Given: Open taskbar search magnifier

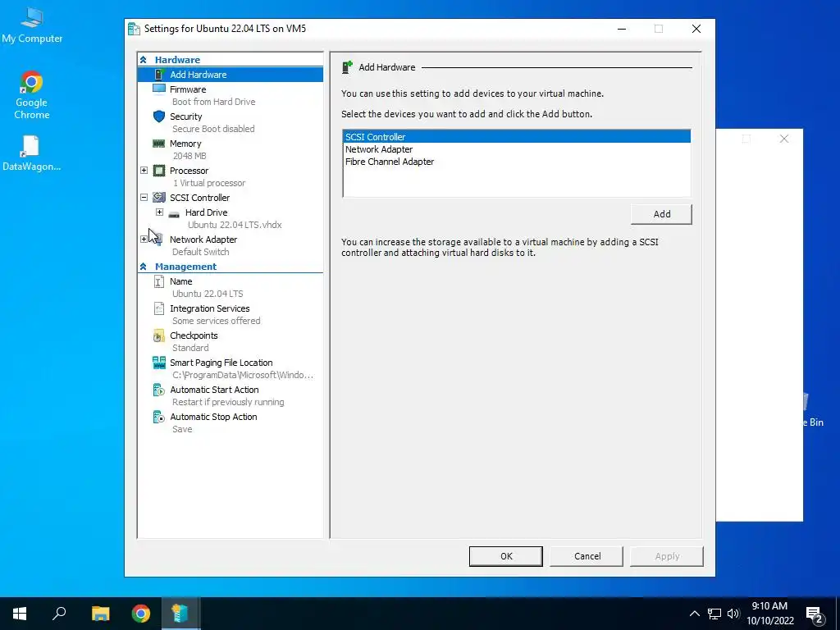Looking at the screenshot, I should click(x=59, y=614).
